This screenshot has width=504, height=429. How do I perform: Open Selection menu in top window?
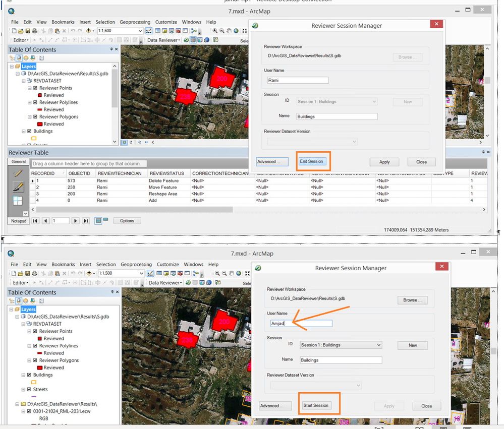point(105,22)
